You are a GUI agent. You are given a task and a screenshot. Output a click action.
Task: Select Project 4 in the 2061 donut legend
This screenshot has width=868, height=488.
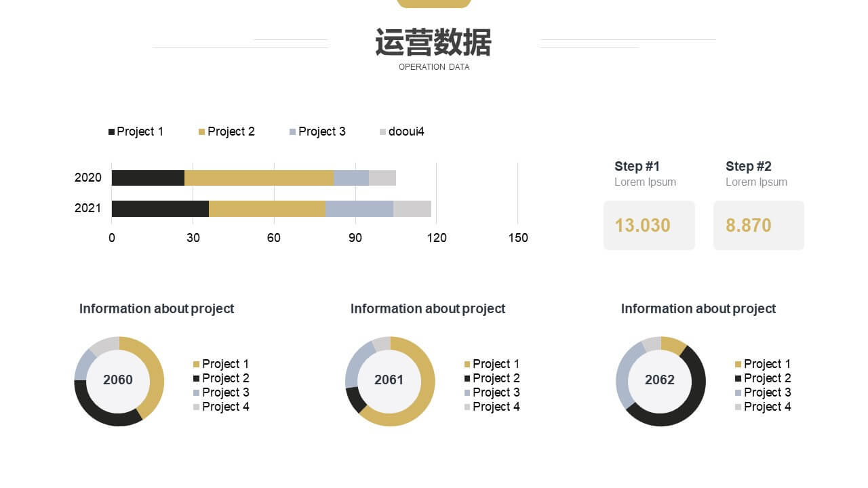coord(496,407)
